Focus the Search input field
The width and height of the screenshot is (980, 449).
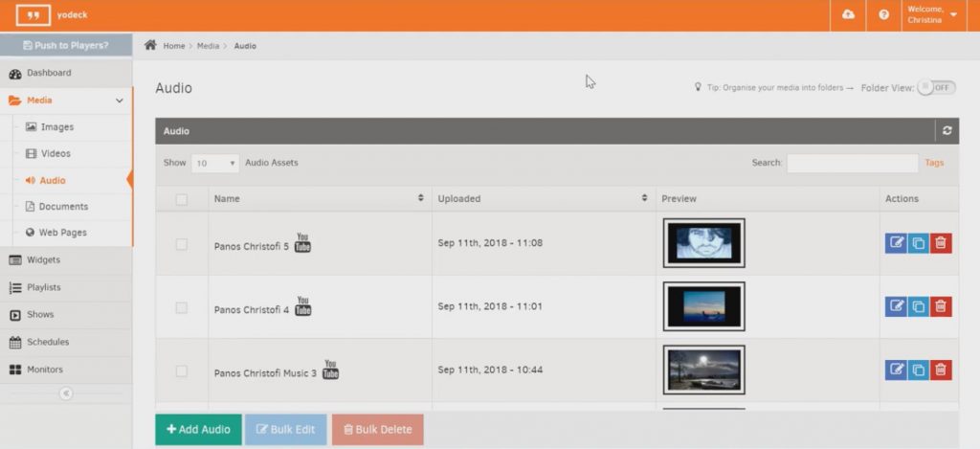point(853,163)
